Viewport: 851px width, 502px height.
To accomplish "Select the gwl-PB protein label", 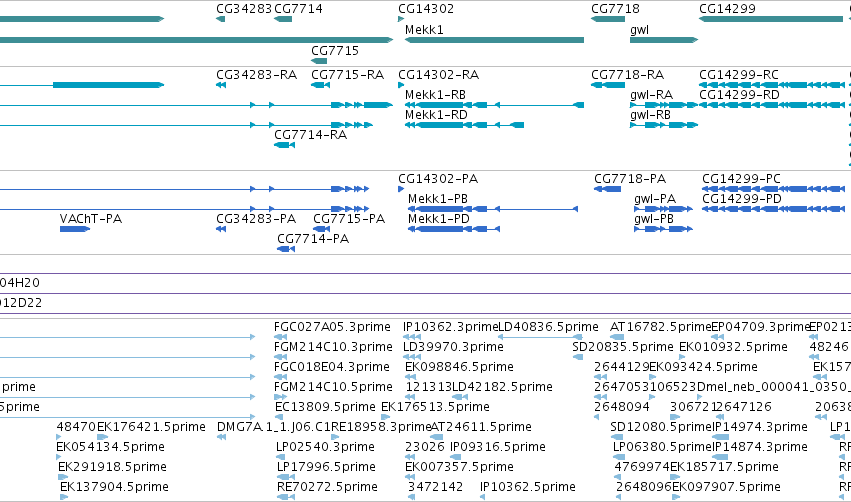I will [654, 219].
